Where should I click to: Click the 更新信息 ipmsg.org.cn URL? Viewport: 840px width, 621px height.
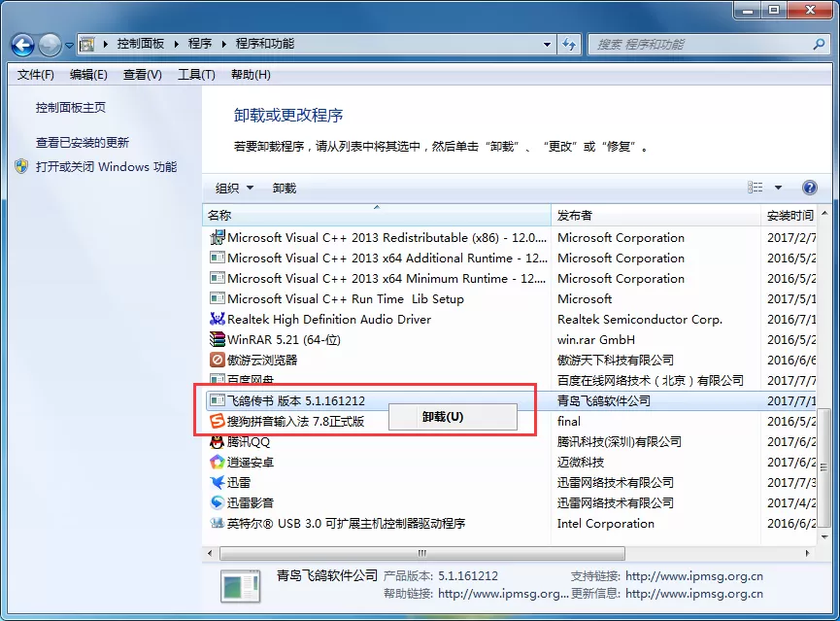point(693,594)
